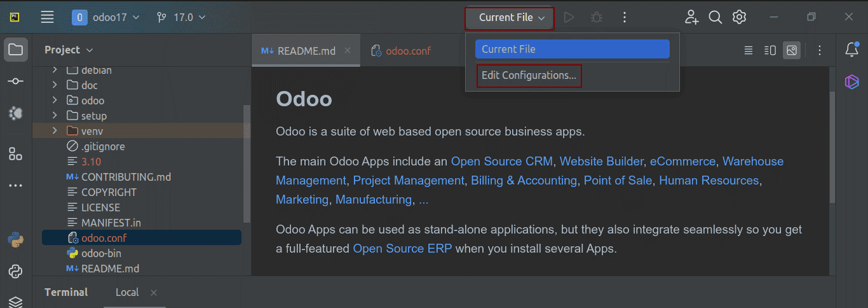Follow the Manufacturing link
The height and width of the screenshot is (308, 868).
(x=374, y=199)
